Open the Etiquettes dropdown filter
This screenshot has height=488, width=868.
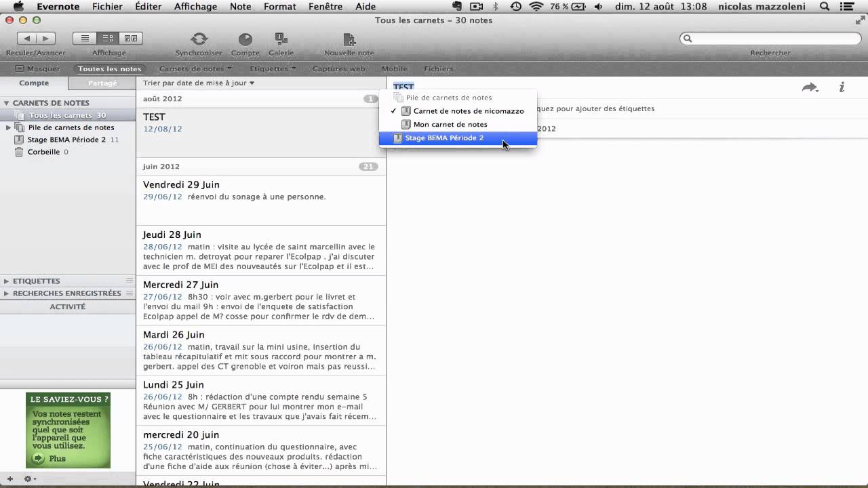coord(273,68)
